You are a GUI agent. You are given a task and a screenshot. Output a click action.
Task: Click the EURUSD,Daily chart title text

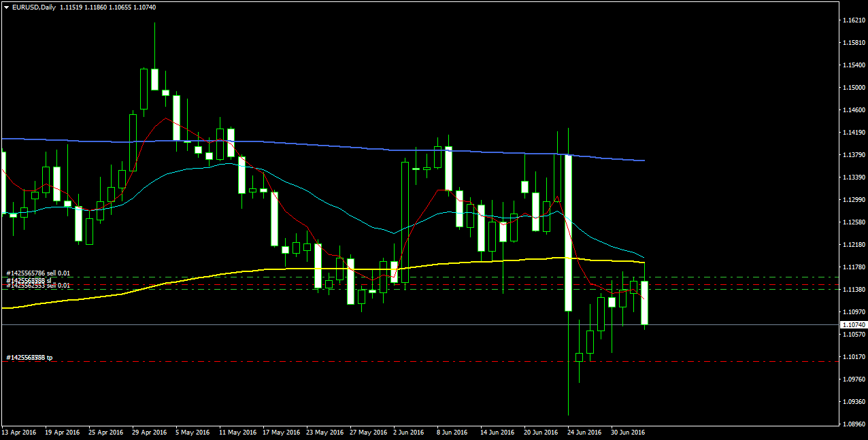coord(34,7)
